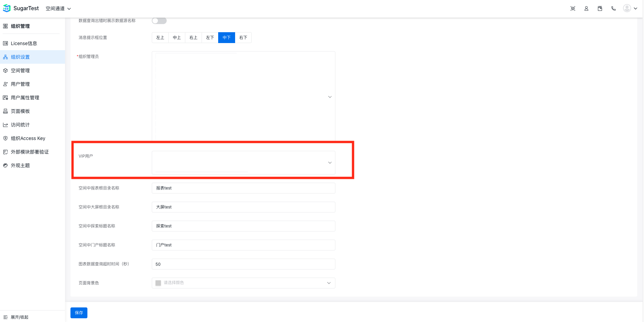This screenshot has height=322, width=644.
Task: Go to 空间管理 page
Action: (x=33, y=71)
